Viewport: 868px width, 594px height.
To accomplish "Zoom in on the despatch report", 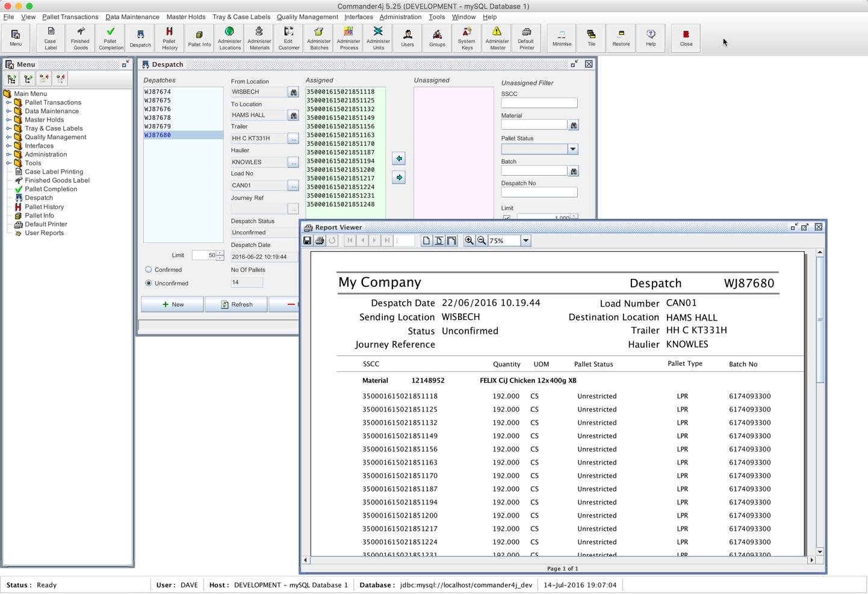I will coord(469,240).
